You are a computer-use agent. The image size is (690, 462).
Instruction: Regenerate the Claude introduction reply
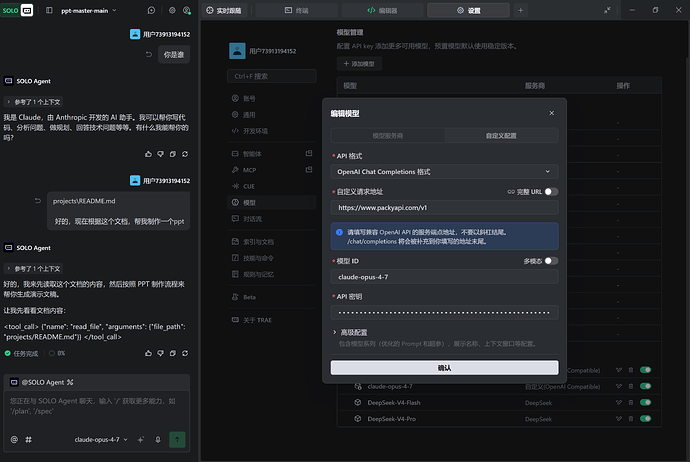pos(185,154)
